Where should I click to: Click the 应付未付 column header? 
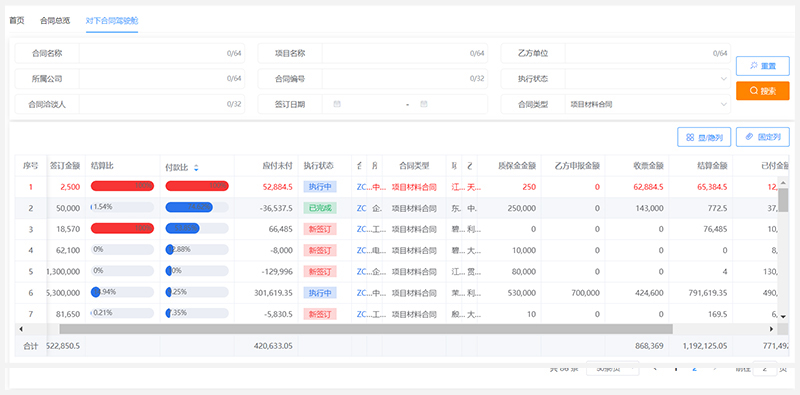(278, 166)
